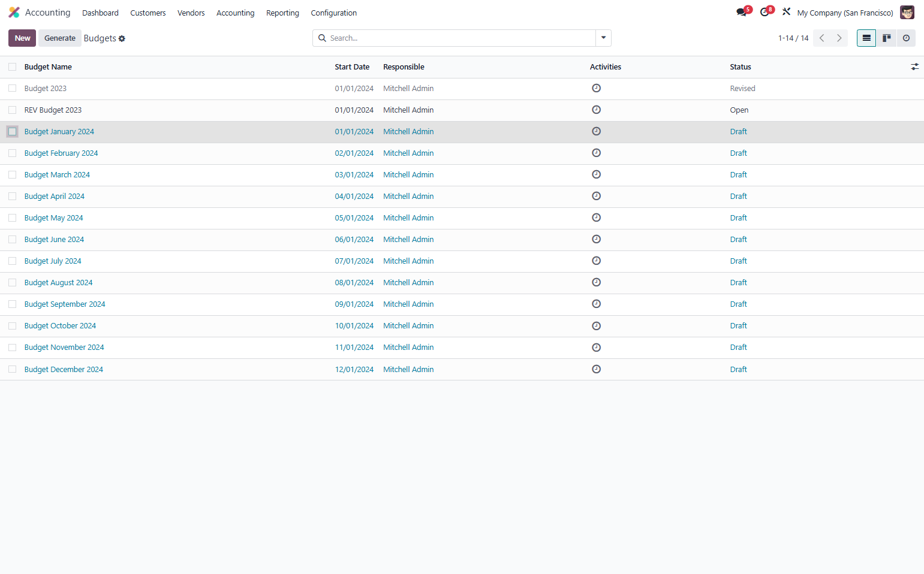This screenshot has height=574, width=924.
Task: Check the Budget January 2024 row checkbox
Action: 12,131
